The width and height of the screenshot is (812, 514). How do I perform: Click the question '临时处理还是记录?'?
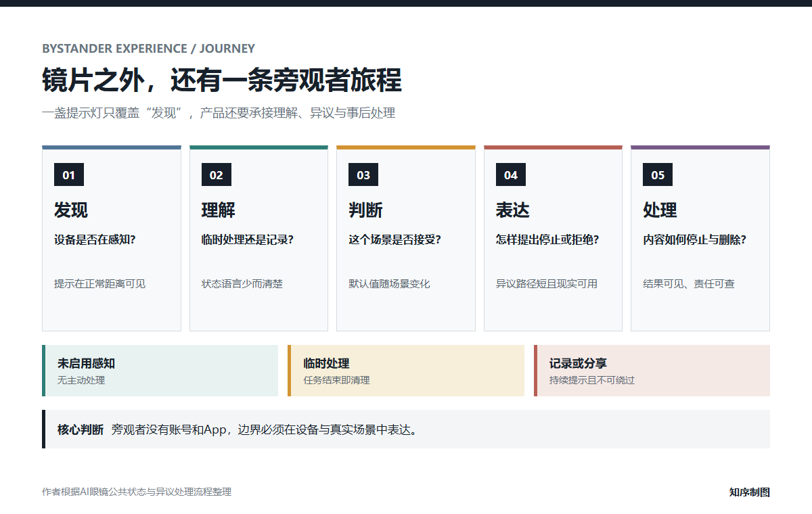tap(248, 239)
